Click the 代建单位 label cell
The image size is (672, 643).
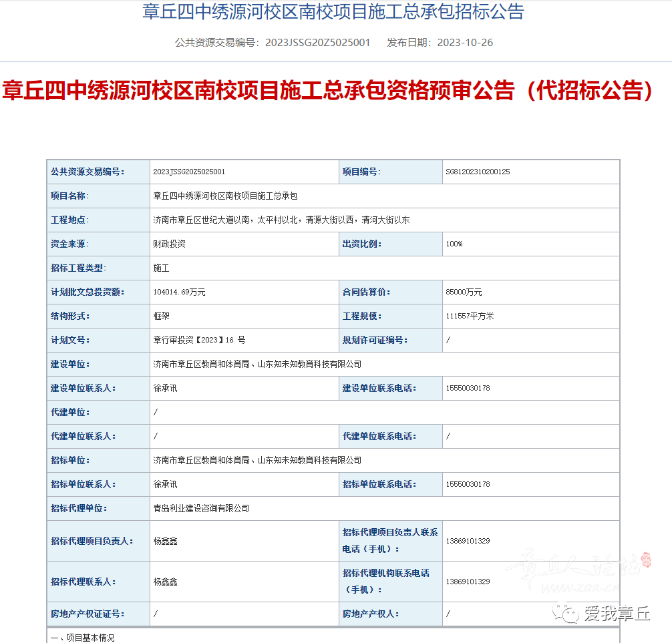click(99, 412)
